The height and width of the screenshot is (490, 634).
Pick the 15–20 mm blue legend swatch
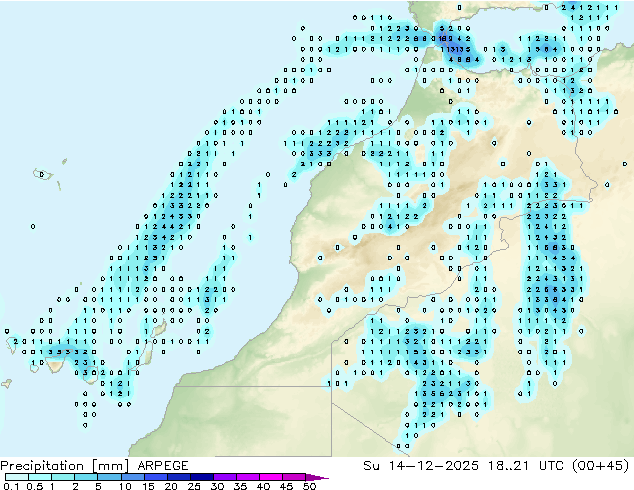point(155,477)
